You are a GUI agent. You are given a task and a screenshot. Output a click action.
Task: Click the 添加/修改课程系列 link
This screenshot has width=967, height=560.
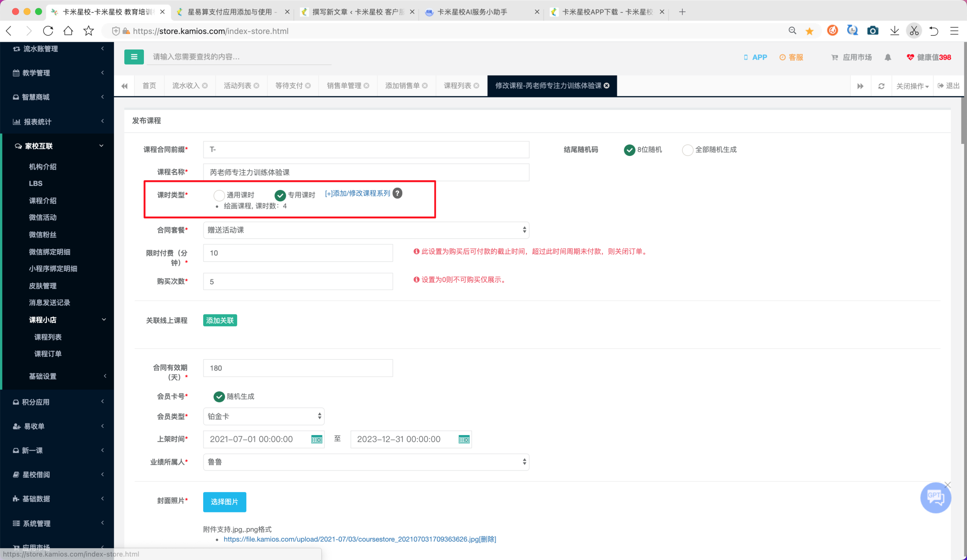click(x=357, y=193)
